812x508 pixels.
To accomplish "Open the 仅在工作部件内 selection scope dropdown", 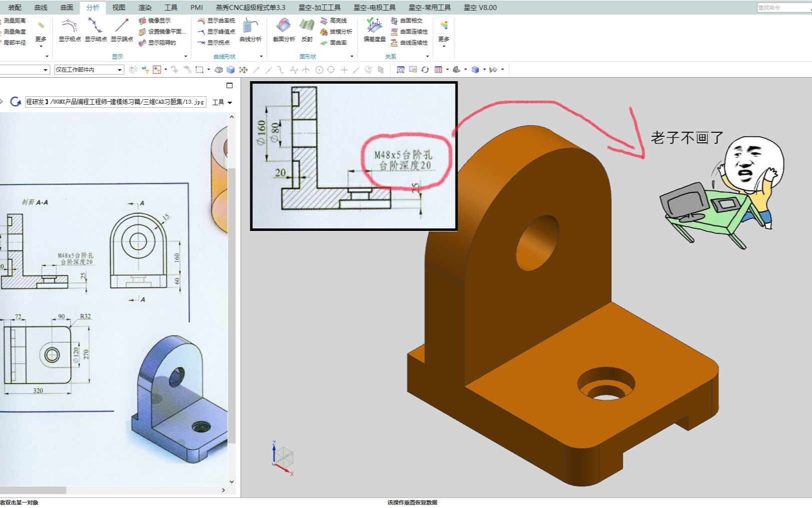I will coord(89,70).
